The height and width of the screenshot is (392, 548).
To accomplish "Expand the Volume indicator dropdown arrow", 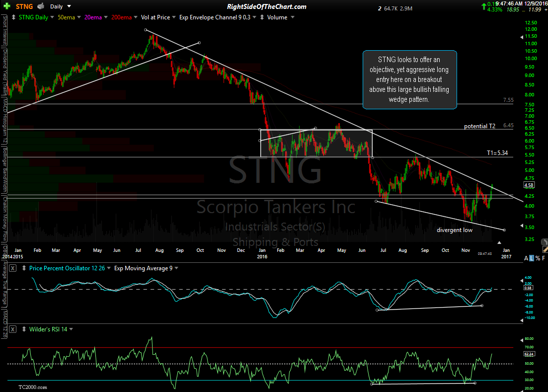I will pos(293,17).
